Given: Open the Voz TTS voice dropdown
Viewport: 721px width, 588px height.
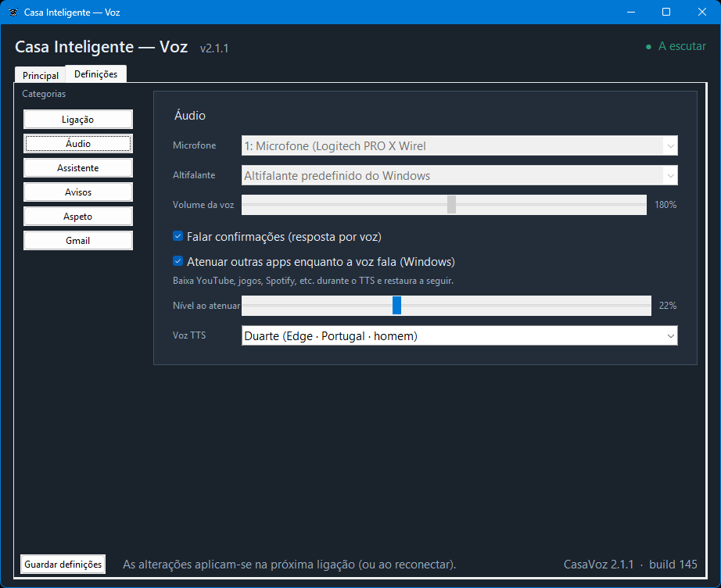Looking at the screenshot, I should (x=459, y=335).
